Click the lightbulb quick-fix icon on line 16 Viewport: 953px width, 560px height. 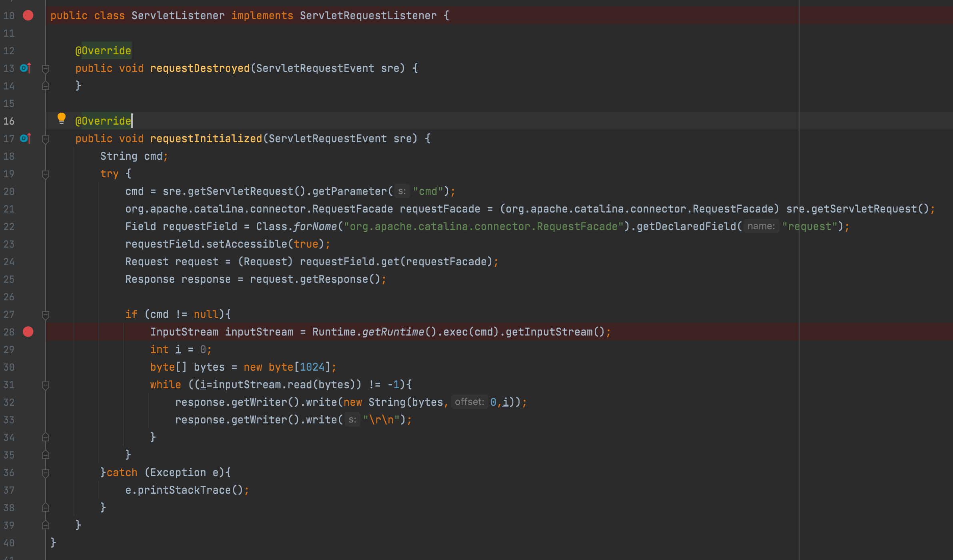61,118
